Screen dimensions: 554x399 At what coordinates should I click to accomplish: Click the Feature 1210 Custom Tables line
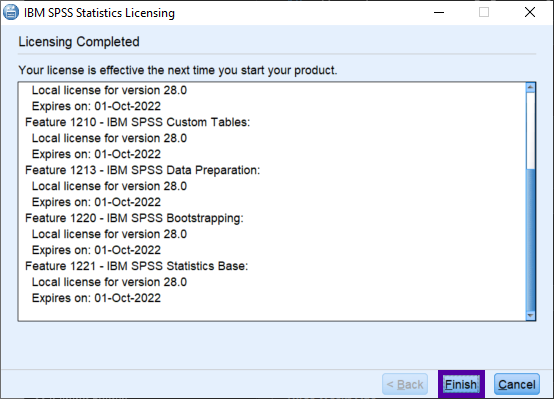pos(137,122)
